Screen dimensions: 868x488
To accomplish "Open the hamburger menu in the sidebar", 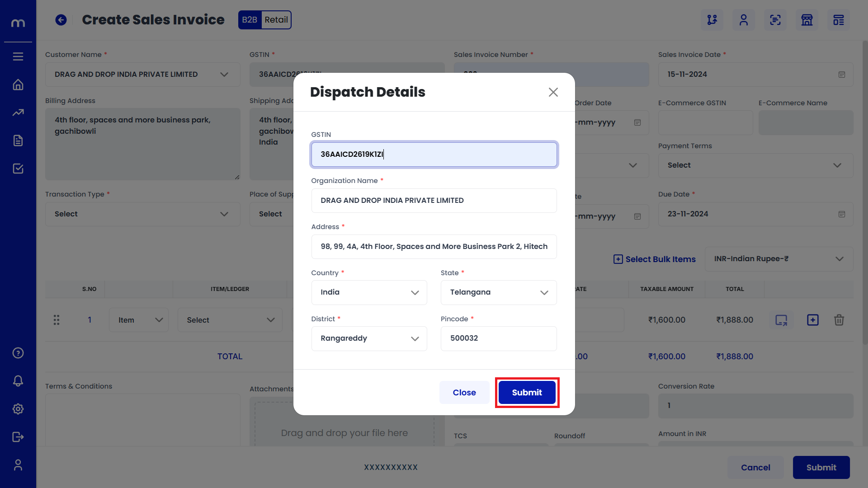I will point(18,56).
